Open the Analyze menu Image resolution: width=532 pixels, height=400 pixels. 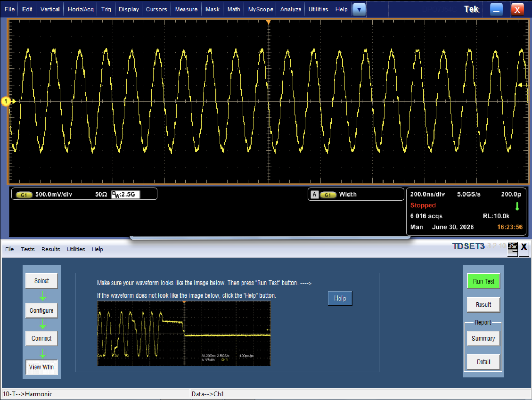(291, 9)
